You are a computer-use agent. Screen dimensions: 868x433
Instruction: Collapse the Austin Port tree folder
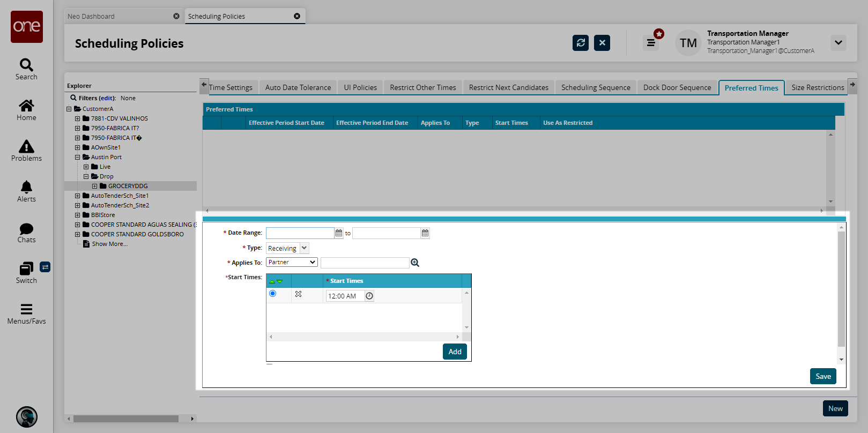click(78, 157)
